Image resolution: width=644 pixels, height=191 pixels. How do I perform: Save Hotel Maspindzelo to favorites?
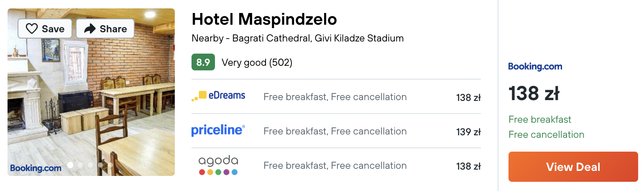coord(45,28)
